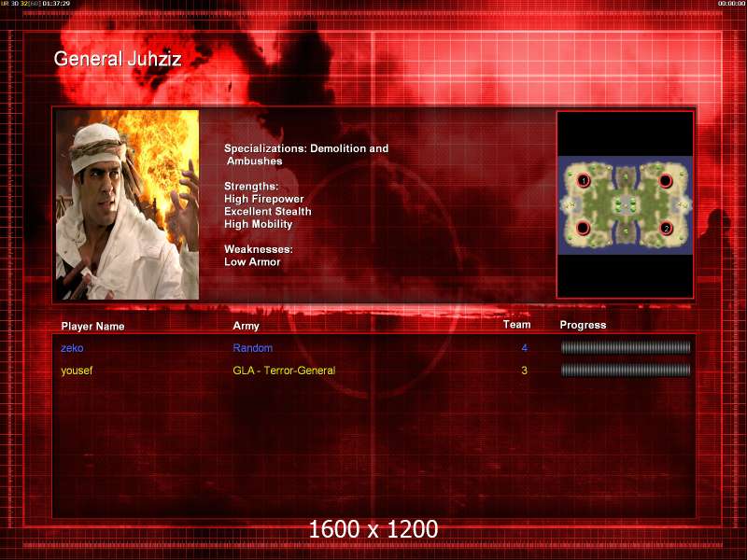
Task: Click the 'Player Name' column header
Action: point(92,326)
